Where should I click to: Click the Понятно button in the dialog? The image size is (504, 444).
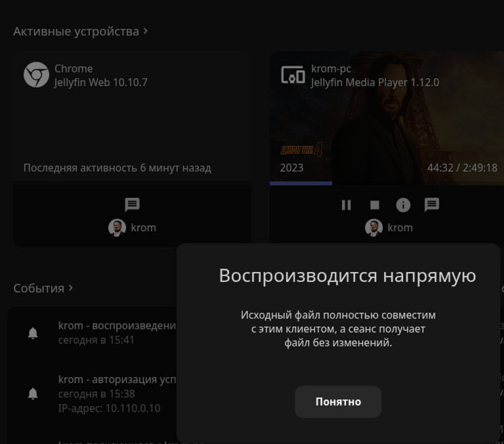337,401
